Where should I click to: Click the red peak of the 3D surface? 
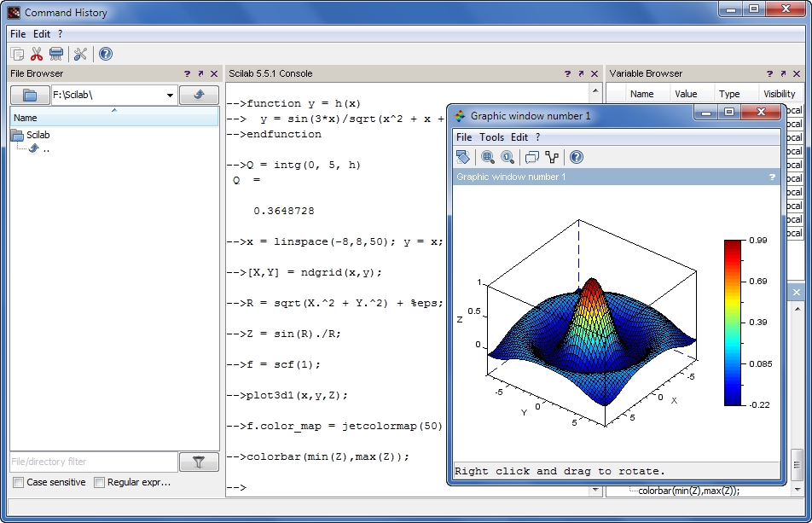point(592,290)
